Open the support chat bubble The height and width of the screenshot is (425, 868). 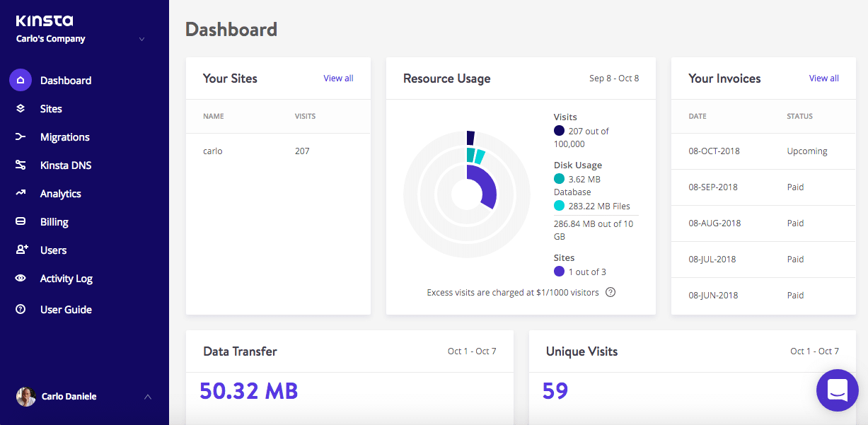[838, 390]
